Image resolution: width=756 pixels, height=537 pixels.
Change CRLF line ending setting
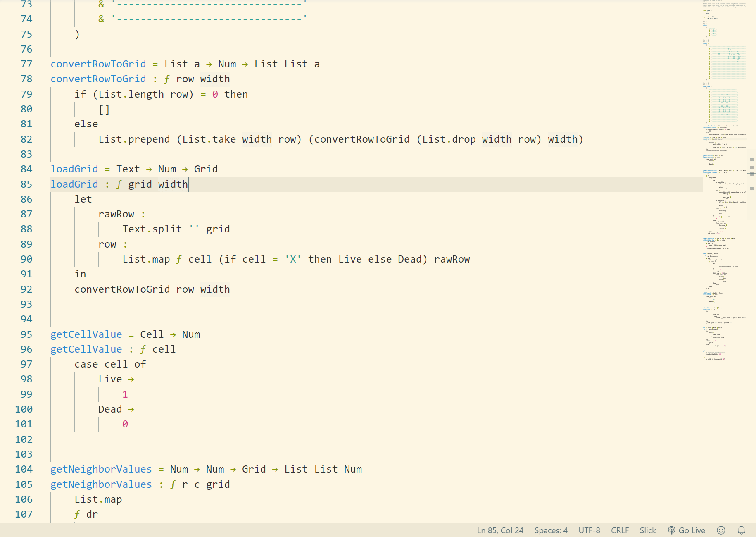[x=620, y=530]
